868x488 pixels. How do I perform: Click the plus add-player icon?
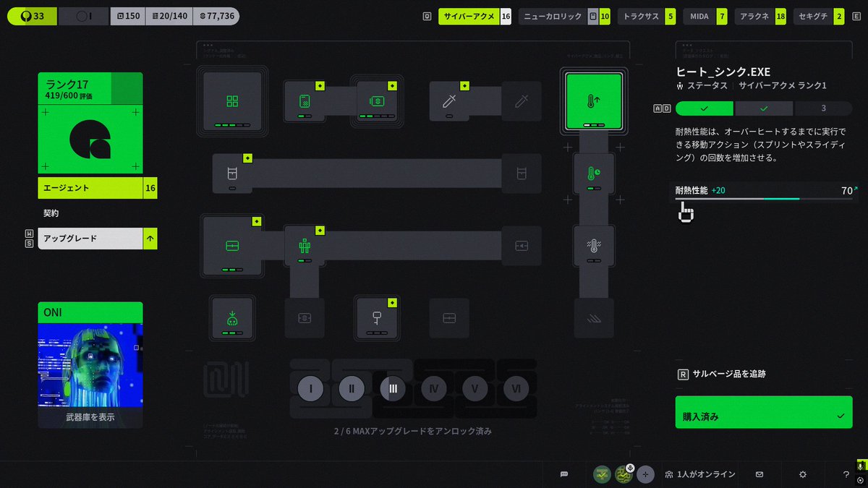click(x=646, y=474)
